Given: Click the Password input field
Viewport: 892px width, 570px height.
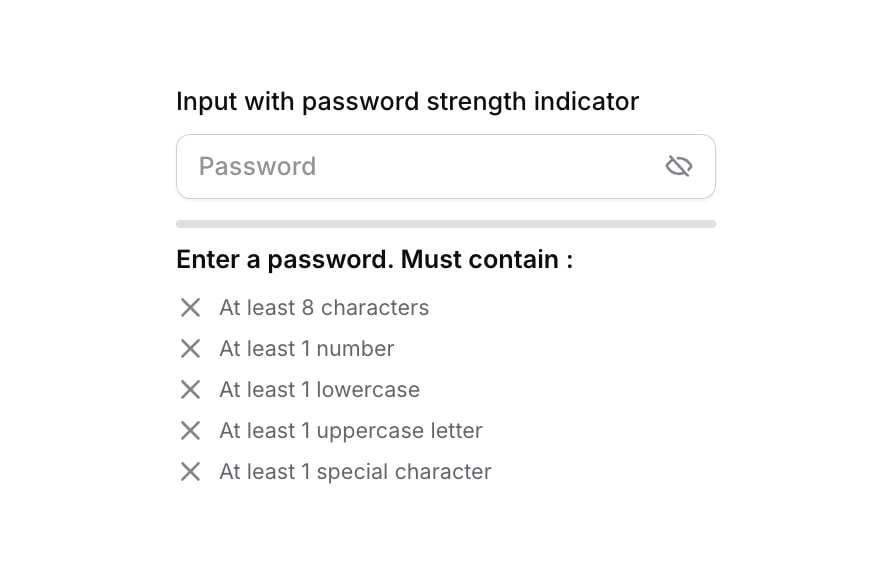Looking at the screenshot, I should [420, 166].
